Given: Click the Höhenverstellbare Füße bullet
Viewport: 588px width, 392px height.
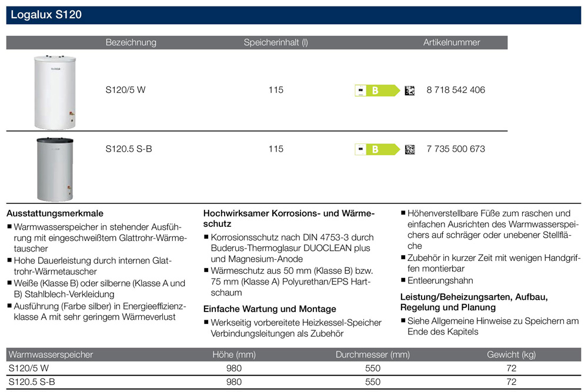Looking at the screenshot, I should 489,230.
